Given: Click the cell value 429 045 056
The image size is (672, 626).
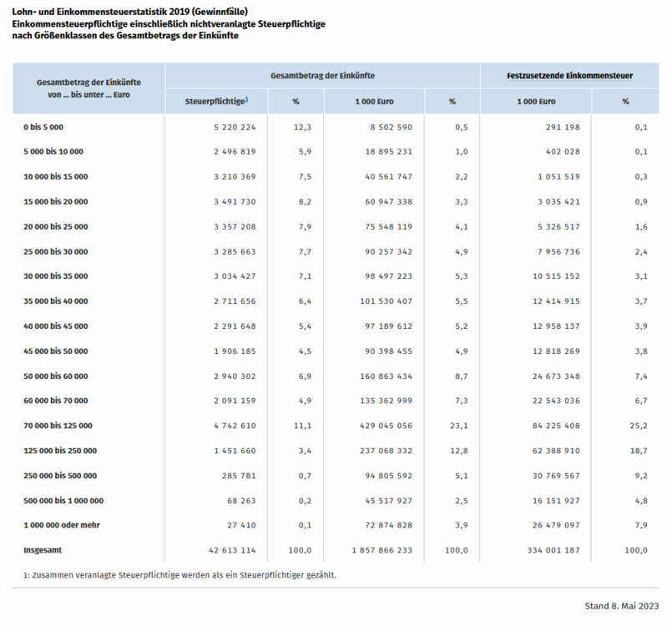Looking at the screenshot, I should click(387, 426).
